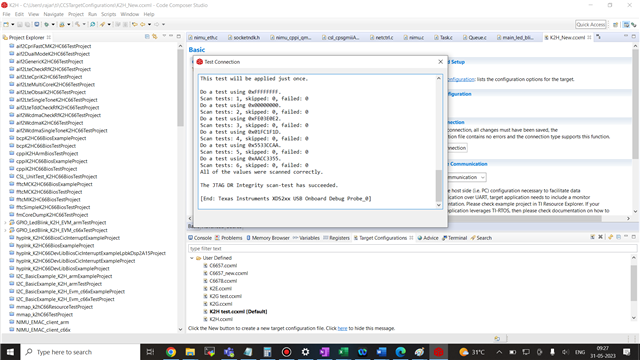The image size is (640, 360).
Task: Open Google Chrome from the taskbar
Action: click(x=171, y=352)
